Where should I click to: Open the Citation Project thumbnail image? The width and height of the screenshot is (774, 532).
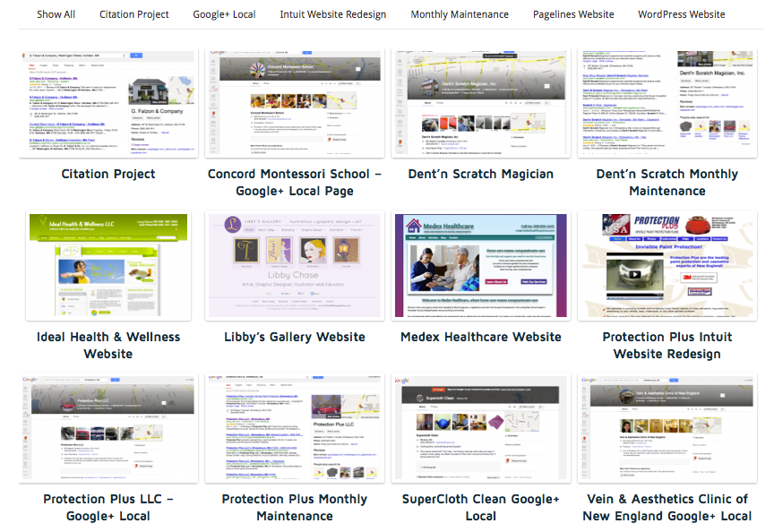pyautogui.click(x=108, y=104)
